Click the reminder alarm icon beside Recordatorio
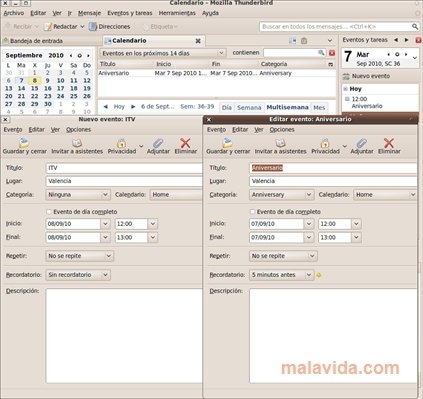Screen dimensions: 423x399 tap(319, 275)
